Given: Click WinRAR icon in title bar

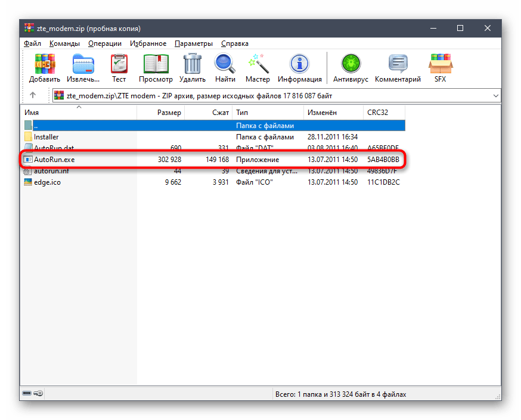Looking at the screenshot, I should pyautogui.click(x=29, y=28).
